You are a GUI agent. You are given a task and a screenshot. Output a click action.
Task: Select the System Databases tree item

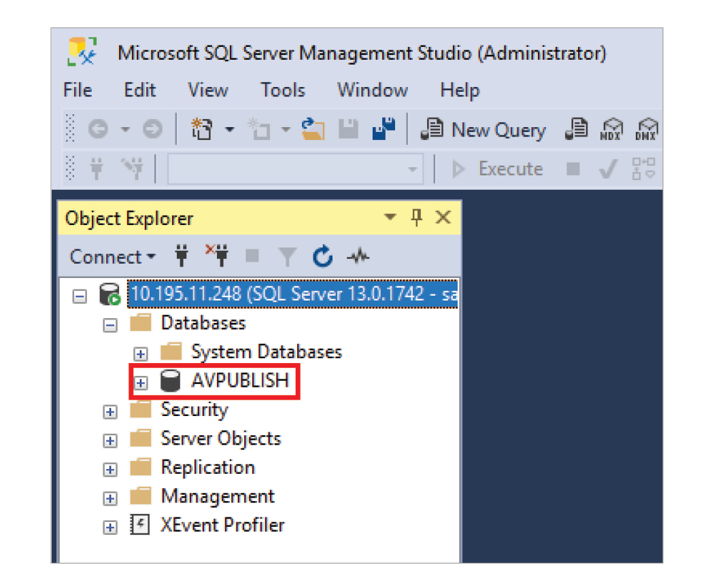267,352
